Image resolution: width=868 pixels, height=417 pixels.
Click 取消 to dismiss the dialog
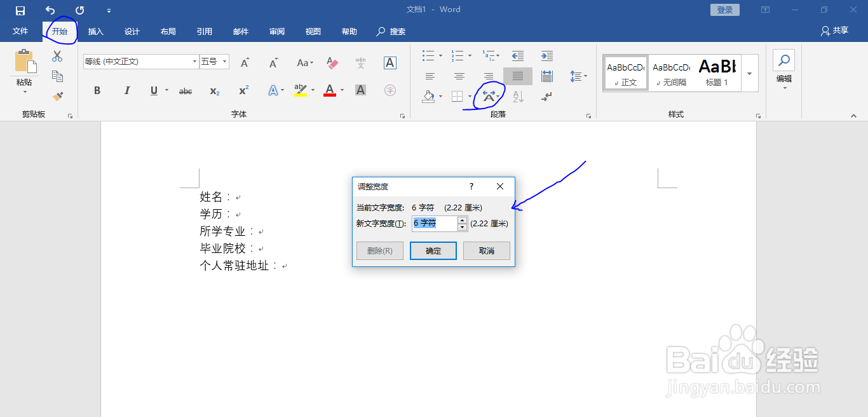(486, 250)
